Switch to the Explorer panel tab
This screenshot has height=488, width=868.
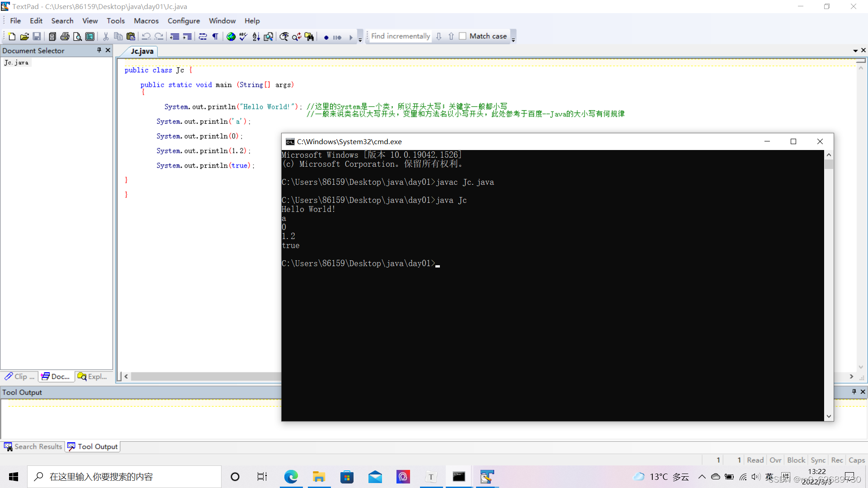pos(93,377)
